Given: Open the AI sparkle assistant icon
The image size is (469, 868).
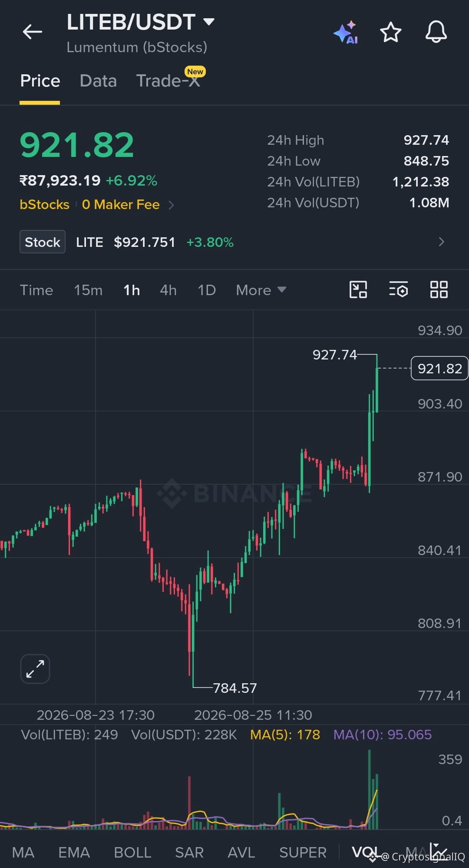Looking at the screenshot, I should tap(346, 32).
